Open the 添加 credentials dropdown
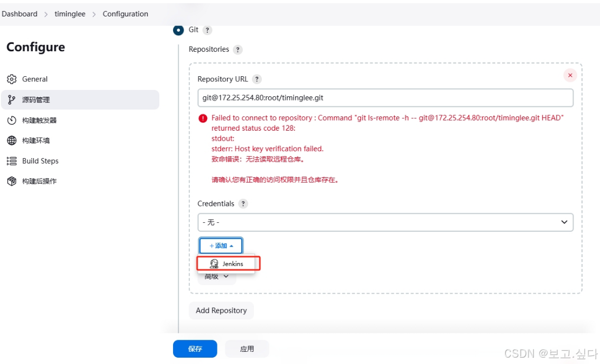 (x=221, y=245)
